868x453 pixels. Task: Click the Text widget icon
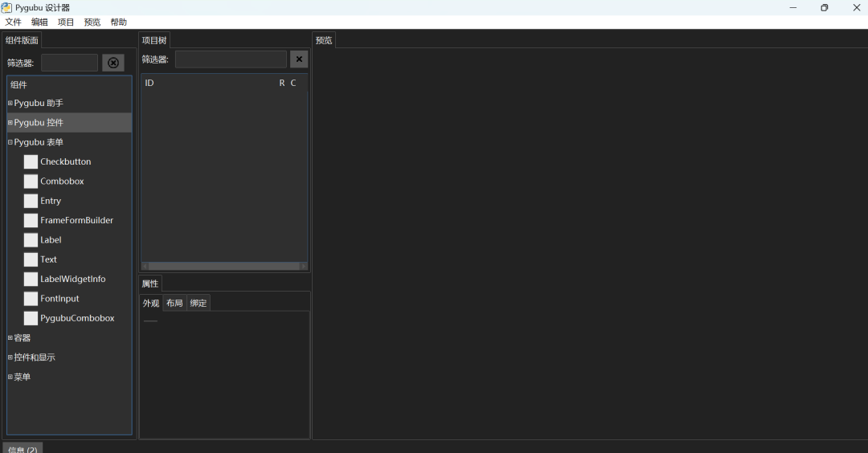[x=31, y=259]
